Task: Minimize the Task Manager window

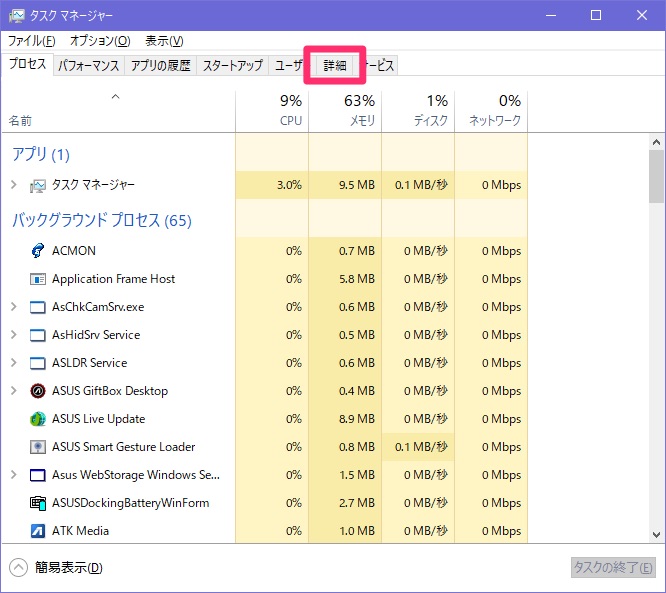Action: 551,16
